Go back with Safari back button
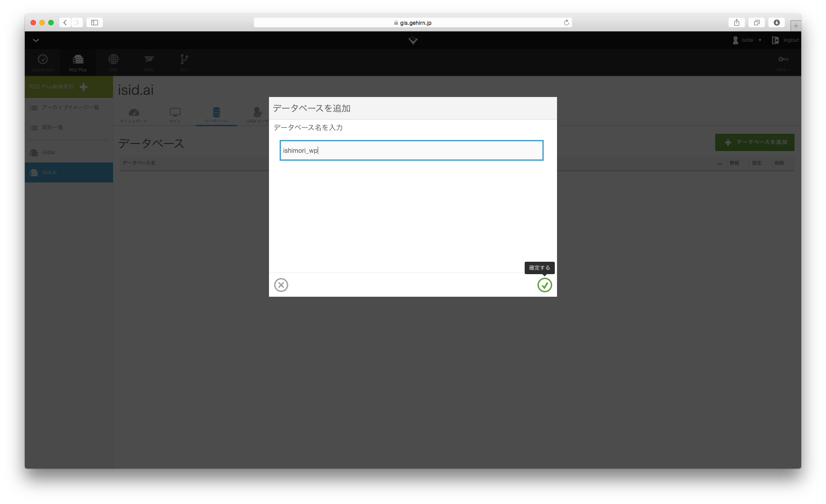This screenshot has width=826, height=504. tap(65, 23)
